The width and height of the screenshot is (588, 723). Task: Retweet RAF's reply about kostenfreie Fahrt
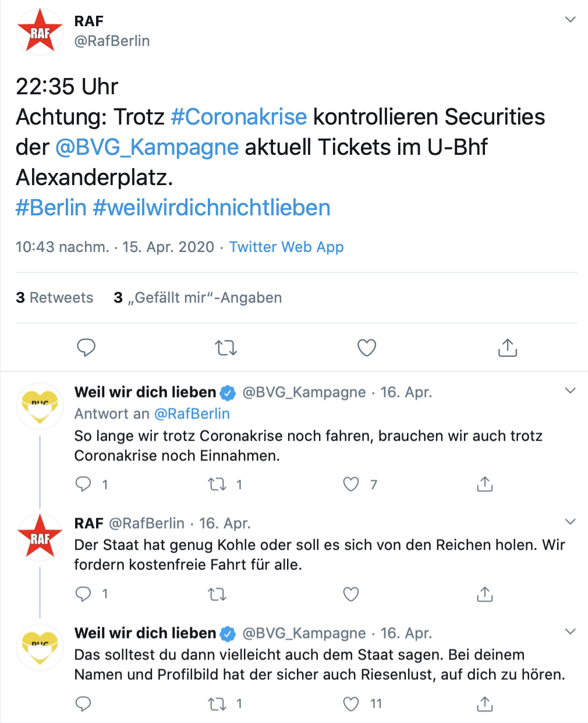pyautogui.click(x=217, y=594)
